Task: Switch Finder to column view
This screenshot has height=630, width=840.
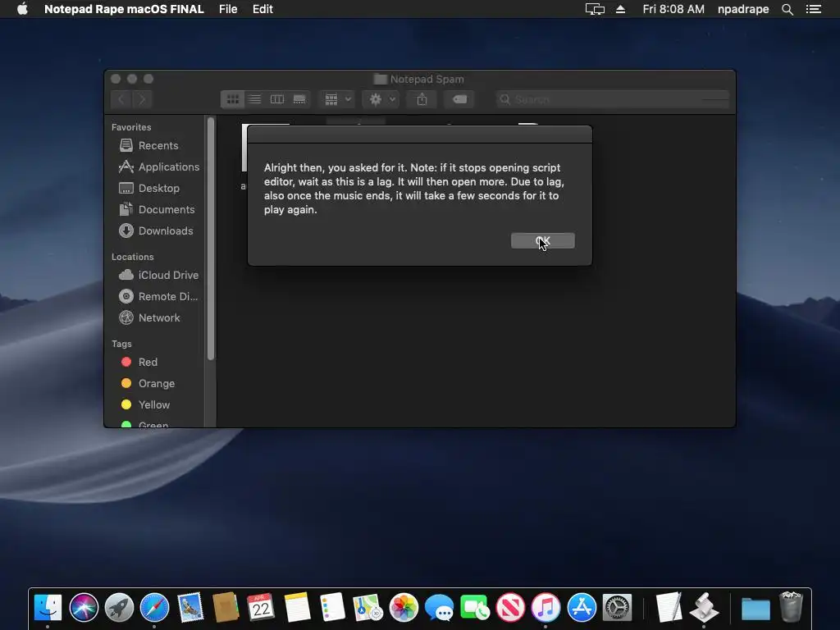Action: [x=277, y=99]
